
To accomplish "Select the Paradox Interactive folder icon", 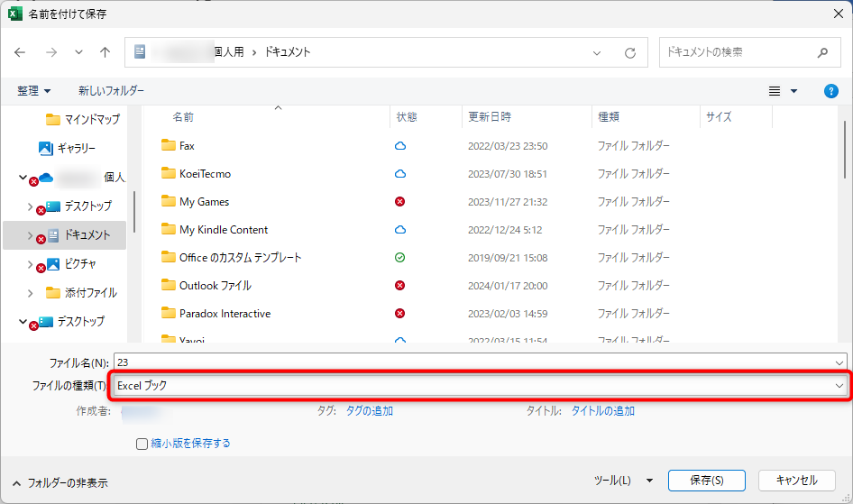I will [x=169, y=313].
